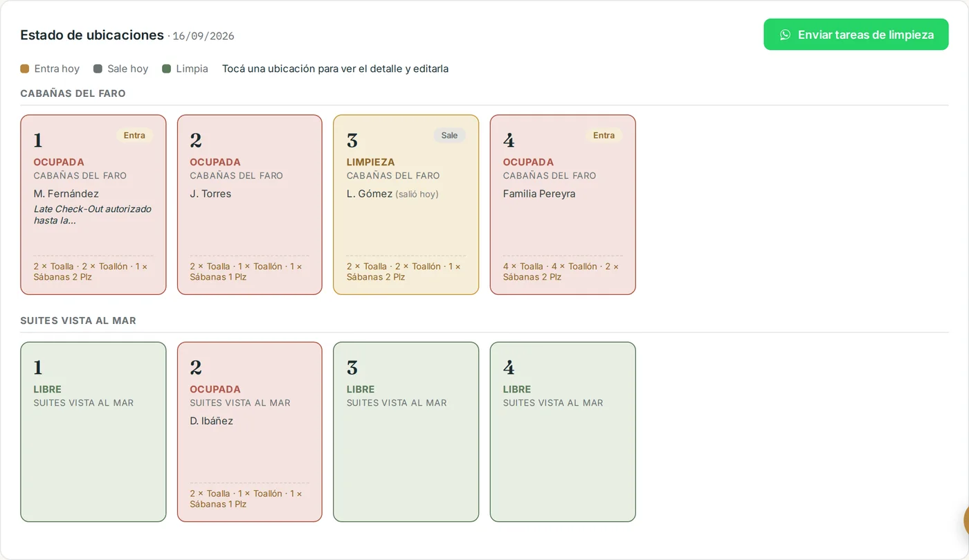Click the OCUPADA status on Familia Pereyra's card

[528, 162]
